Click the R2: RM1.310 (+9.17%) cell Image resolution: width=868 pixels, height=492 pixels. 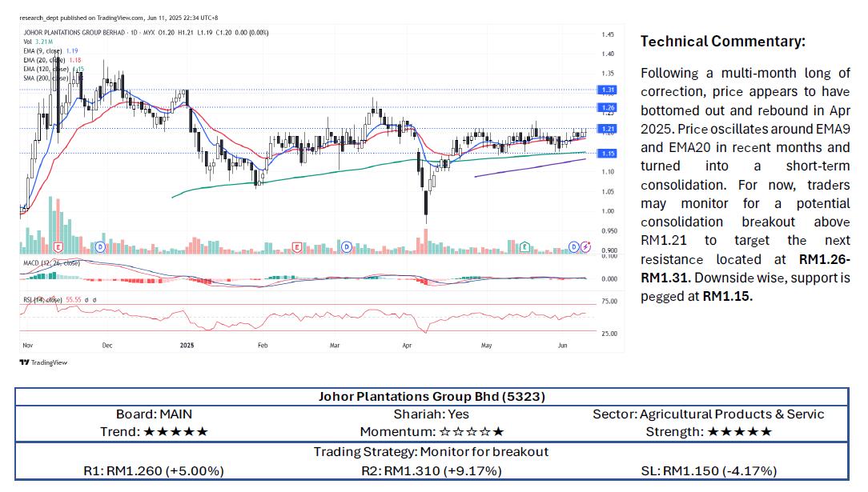[432, 471]
